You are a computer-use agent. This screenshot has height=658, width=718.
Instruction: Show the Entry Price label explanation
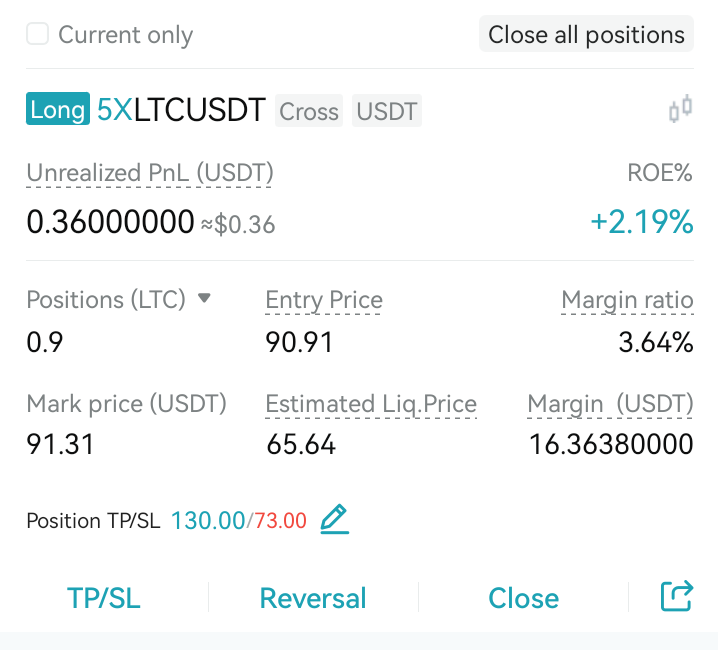324,301
